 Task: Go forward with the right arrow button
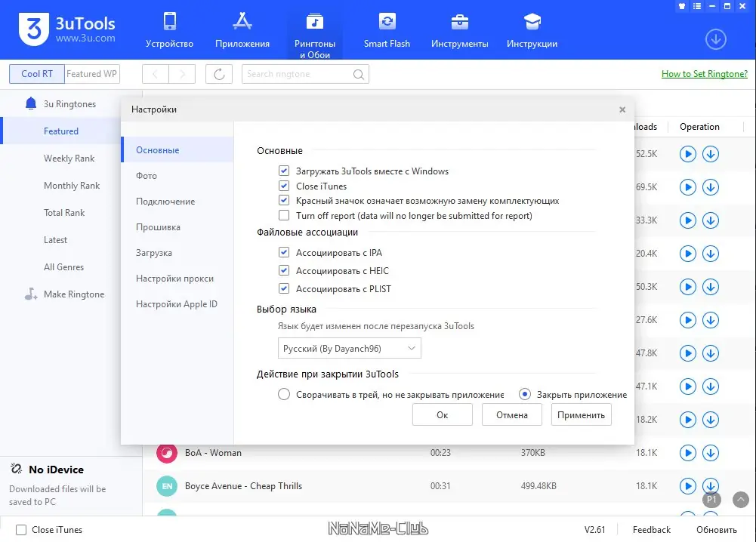182,74
